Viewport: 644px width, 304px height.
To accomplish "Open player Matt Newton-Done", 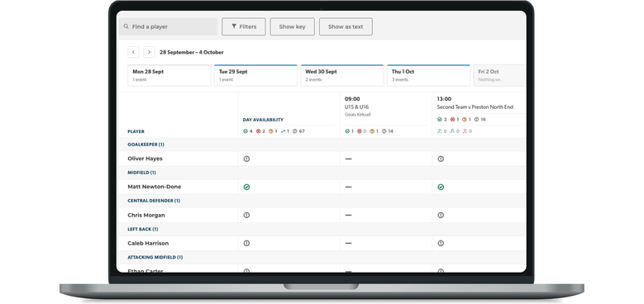I will (x=155, y=187).
